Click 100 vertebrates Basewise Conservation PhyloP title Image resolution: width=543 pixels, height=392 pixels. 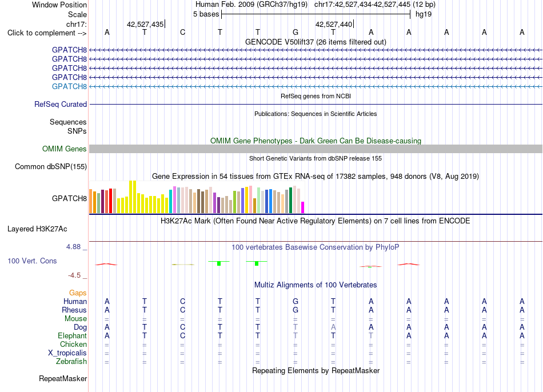click(x=316, y=247)
